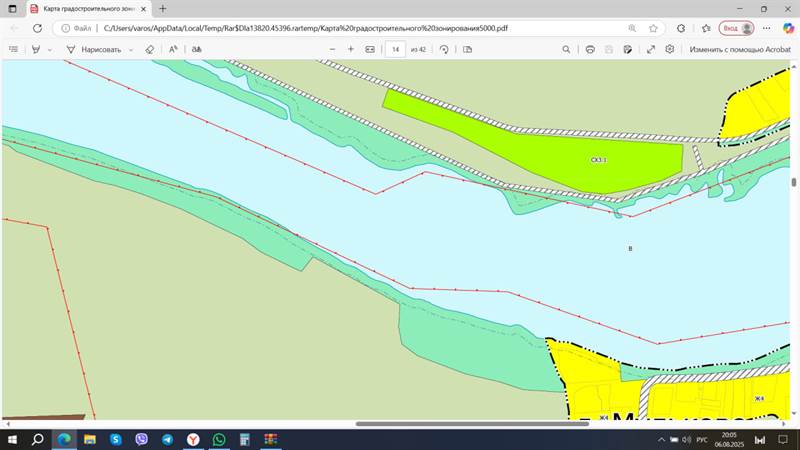This screenshot has width=800, height=450.
Task: Click the Вход sign-in button
Action: tap(736, 28)
